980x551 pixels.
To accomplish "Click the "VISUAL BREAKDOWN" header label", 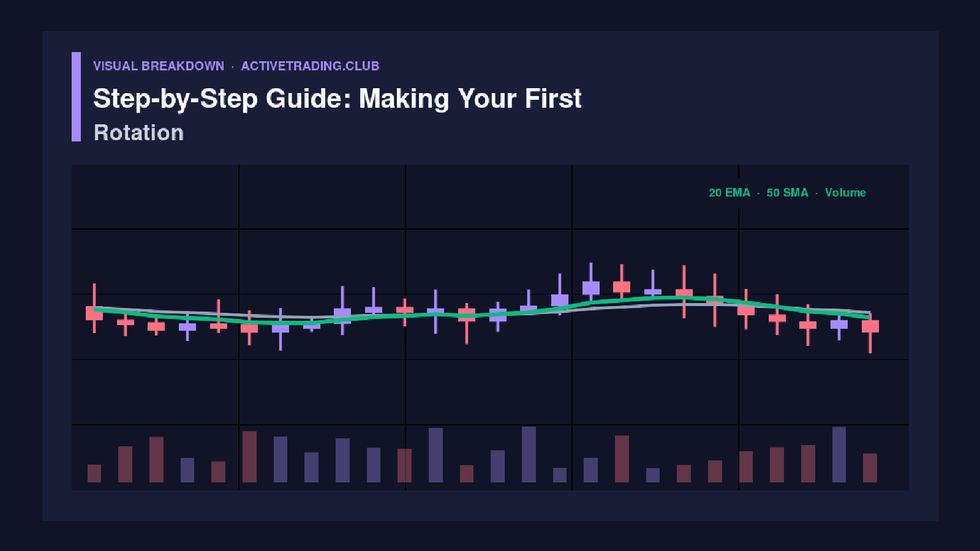I will [159, 66].
